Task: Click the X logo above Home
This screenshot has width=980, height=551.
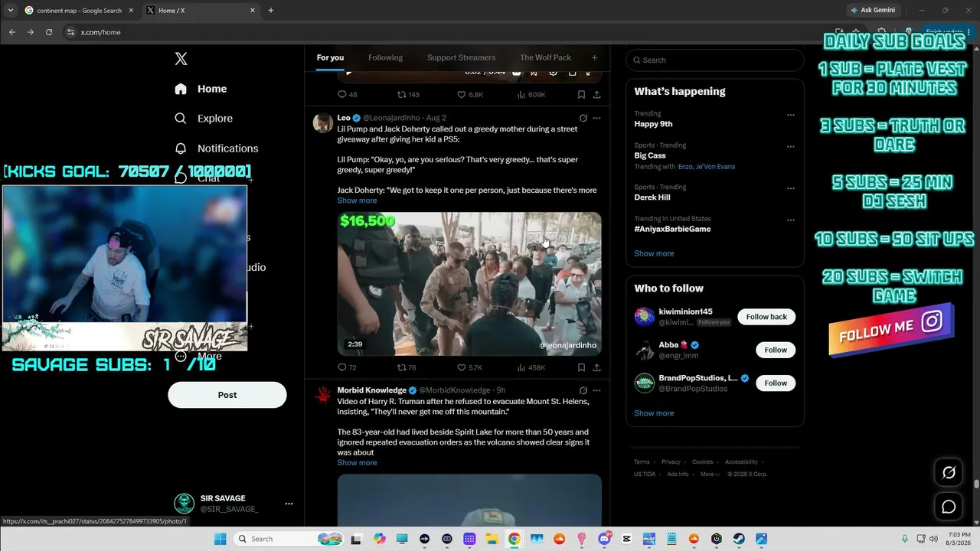Action: click(x=181, y=59)
